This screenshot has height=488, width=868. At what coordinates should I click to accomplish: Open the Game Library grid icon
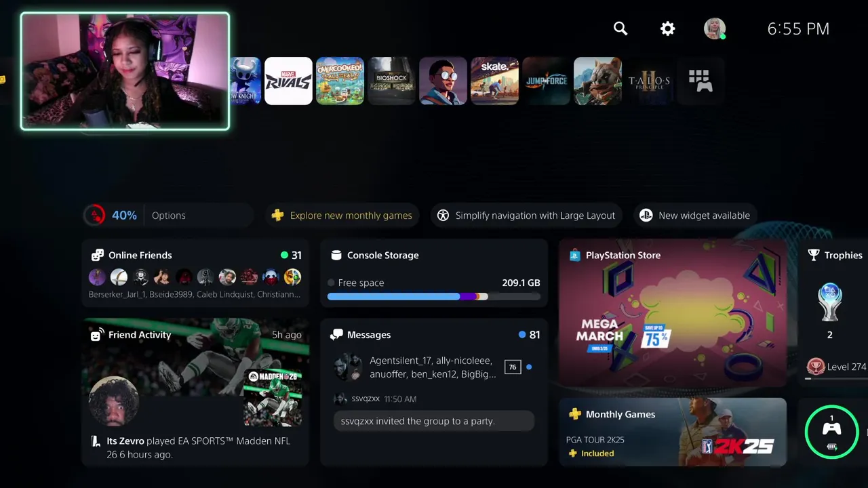click(x=701, y=81)
